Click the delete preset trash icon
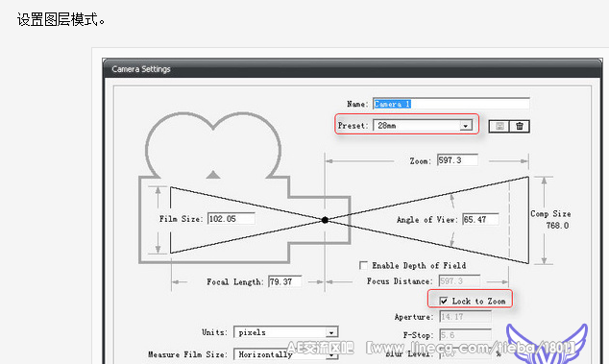 520,126
